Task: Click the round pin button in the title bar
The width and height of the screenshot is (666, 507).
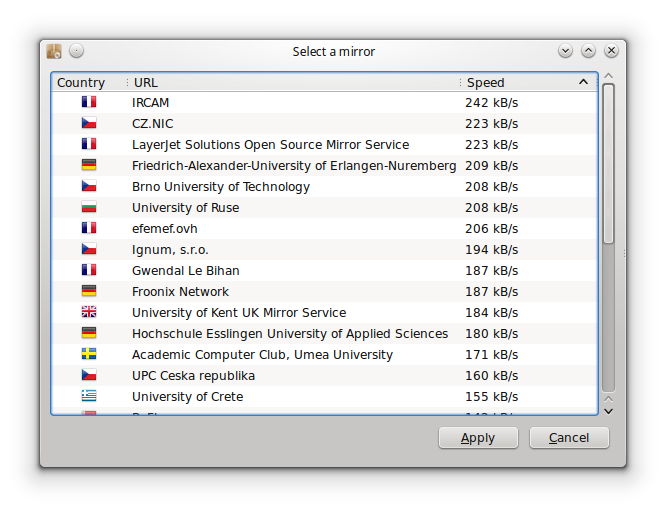Action: point(76,51)
